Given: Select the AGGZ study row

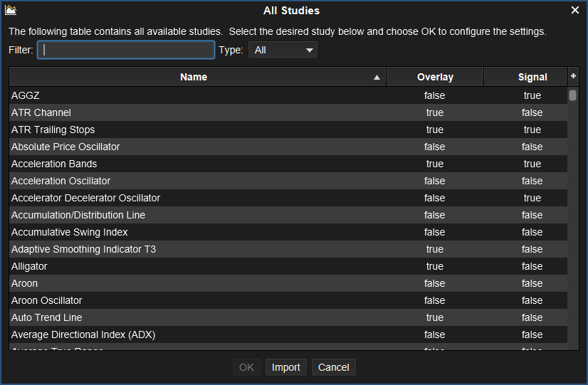Looking at the screenshot, I should (288, 95).
